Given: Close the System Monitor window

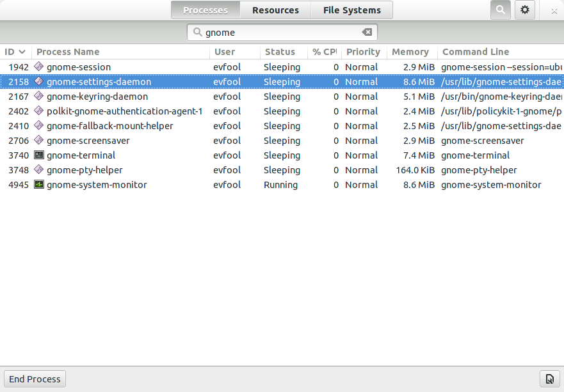Looking at the screenshot, I should tap(554, 11).
